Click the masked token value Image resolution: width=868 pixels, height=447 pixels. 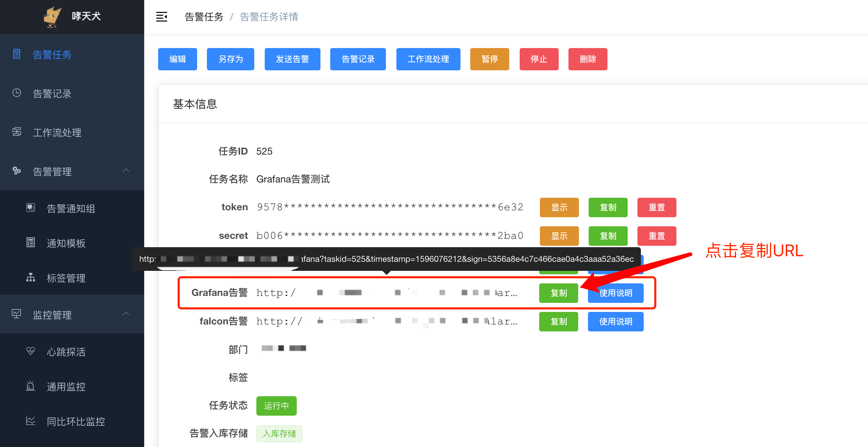click(x=390, y=207)
